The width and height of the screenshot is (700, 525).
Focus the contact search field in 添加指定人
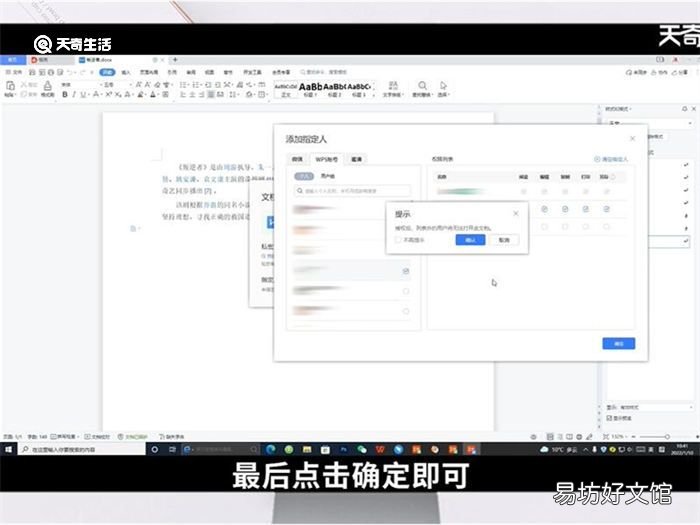pyautogui.click(x=352, y=191)
